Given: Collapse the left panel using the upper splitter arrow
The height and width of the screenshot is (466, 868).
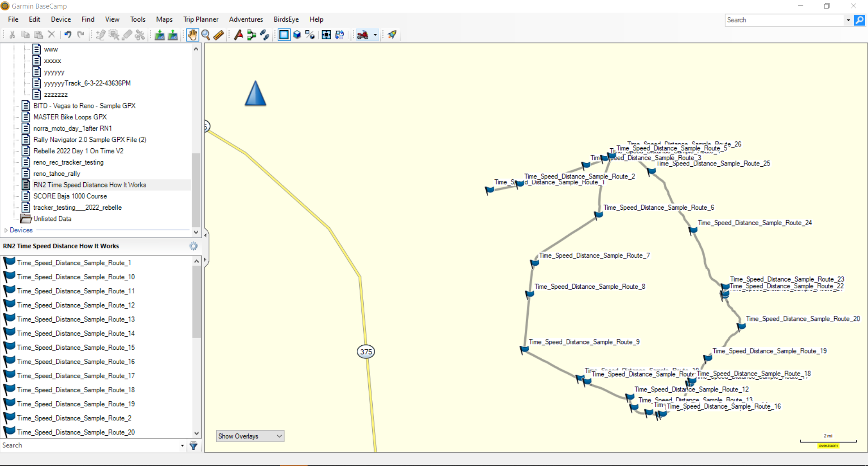Looking at the screenshot, I should (x=206, y=235).
